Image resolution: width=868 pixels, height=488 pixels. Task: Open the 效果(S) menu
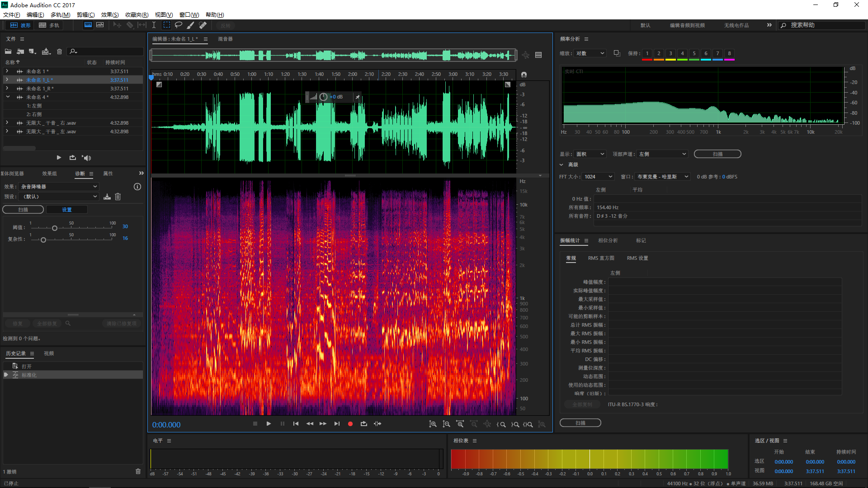click(x=110, y=15)
